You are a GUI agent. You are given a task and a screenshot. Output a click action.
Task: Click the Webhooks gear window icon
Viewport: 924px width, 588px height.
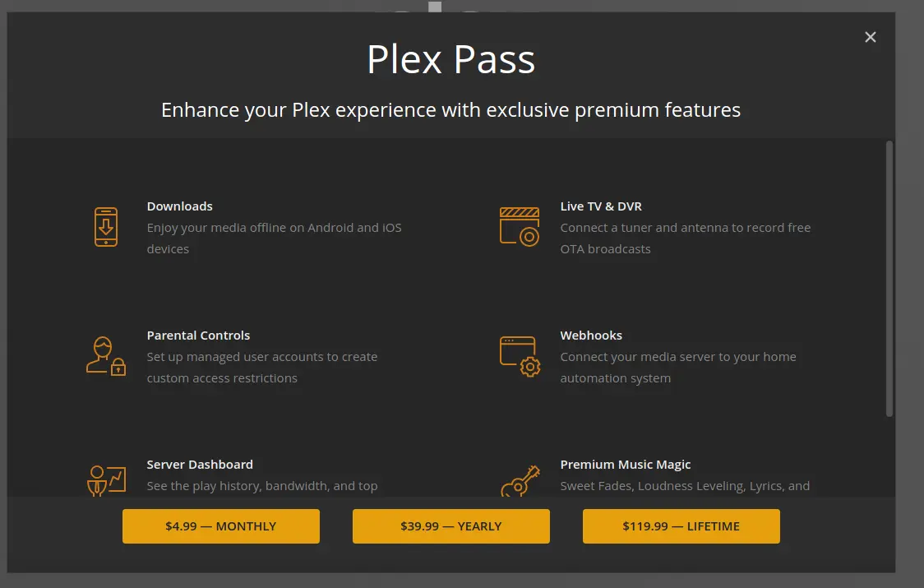(520, 355)
